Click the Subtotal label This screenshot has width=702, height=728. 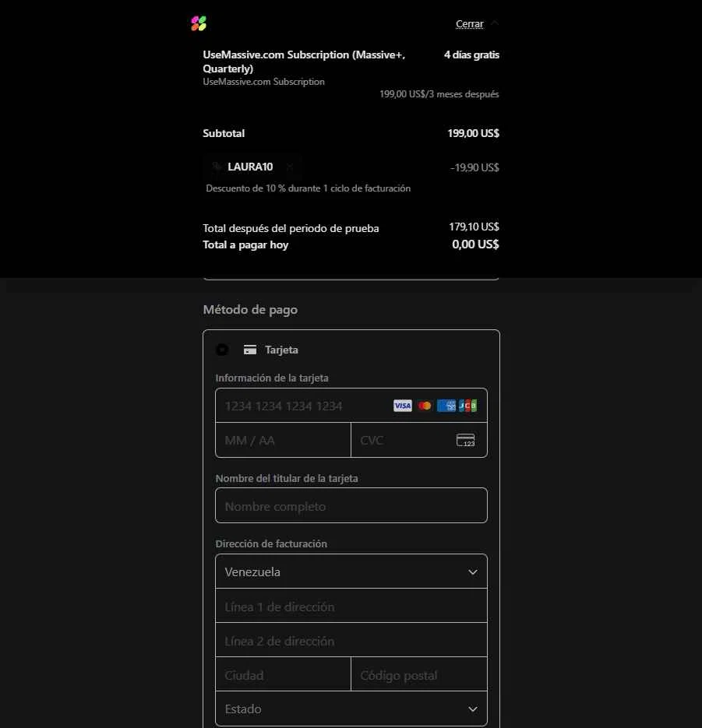tap(224, 133)
